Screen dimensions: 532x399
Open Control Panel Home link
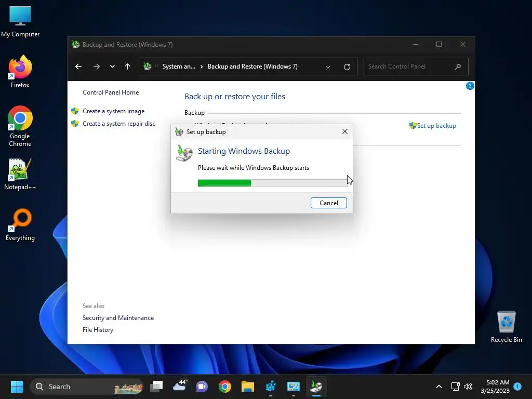[111, 92]
